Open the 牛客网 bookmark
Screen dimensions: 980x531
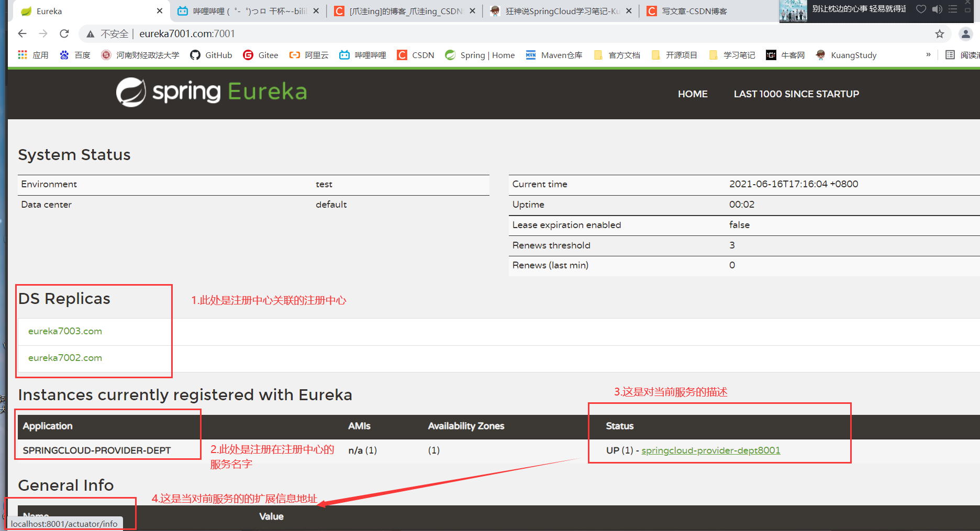click(x=785, y=55)
